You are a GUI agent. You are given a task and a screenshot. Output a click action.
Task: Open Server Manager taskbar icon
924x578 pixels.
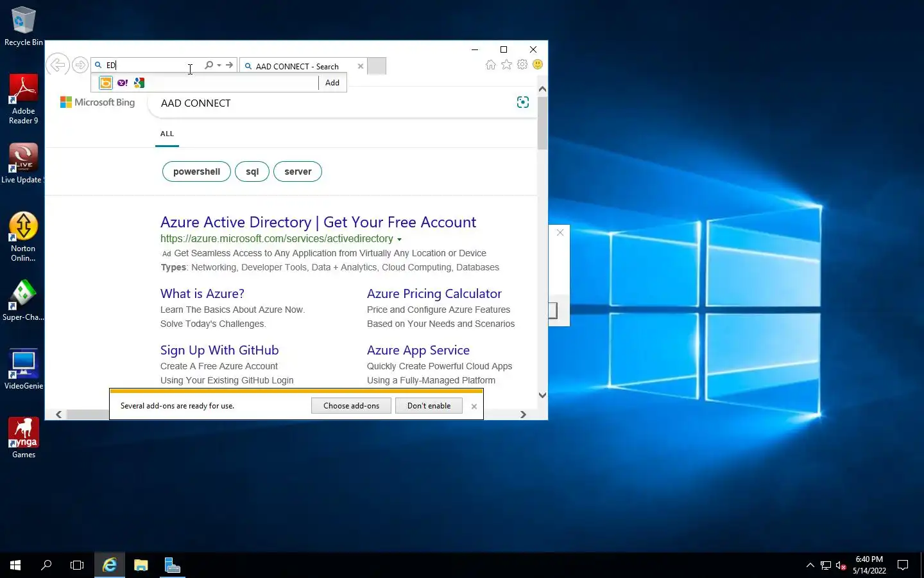coord(172,565)
